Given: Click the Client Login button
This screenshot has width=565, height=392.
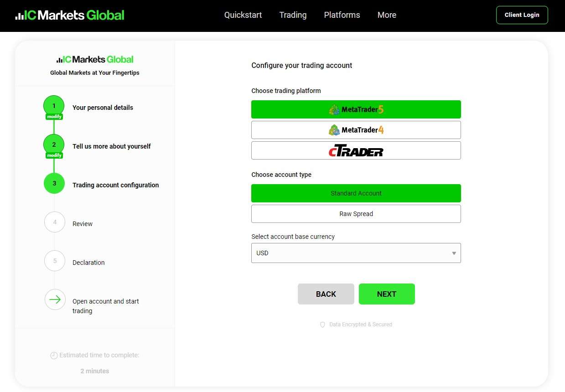Looking at the screenshot, I should 522,15.
